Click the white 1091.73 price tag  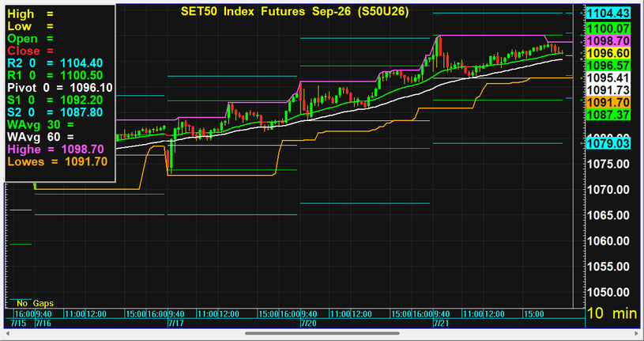pos(608,90)
